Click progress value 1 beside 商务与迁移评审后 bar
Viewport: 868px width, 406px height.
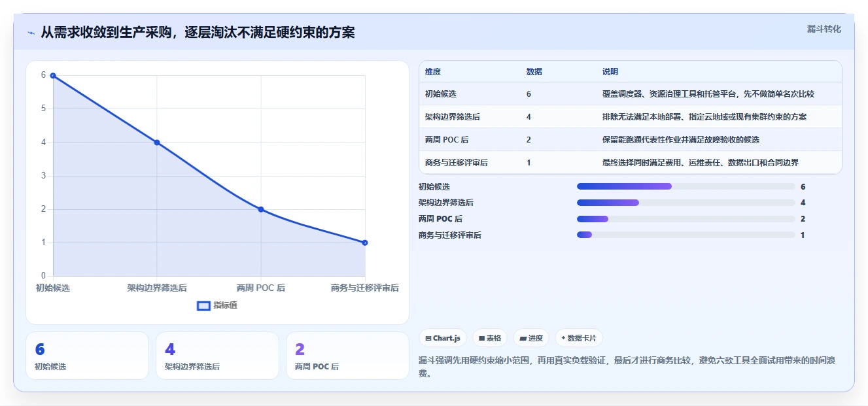[803, 235]
